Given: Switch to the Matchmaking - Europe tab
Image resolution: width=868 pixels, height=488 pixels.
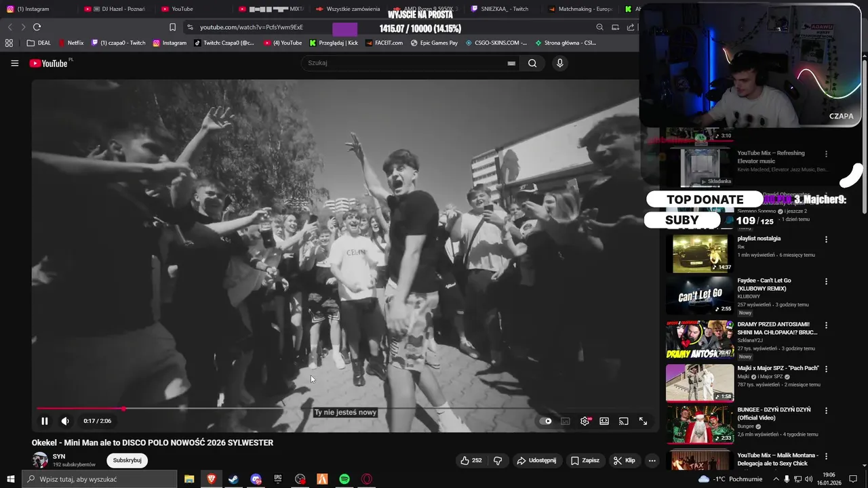Looking at the screenshot, I should [x=581, y=9].
